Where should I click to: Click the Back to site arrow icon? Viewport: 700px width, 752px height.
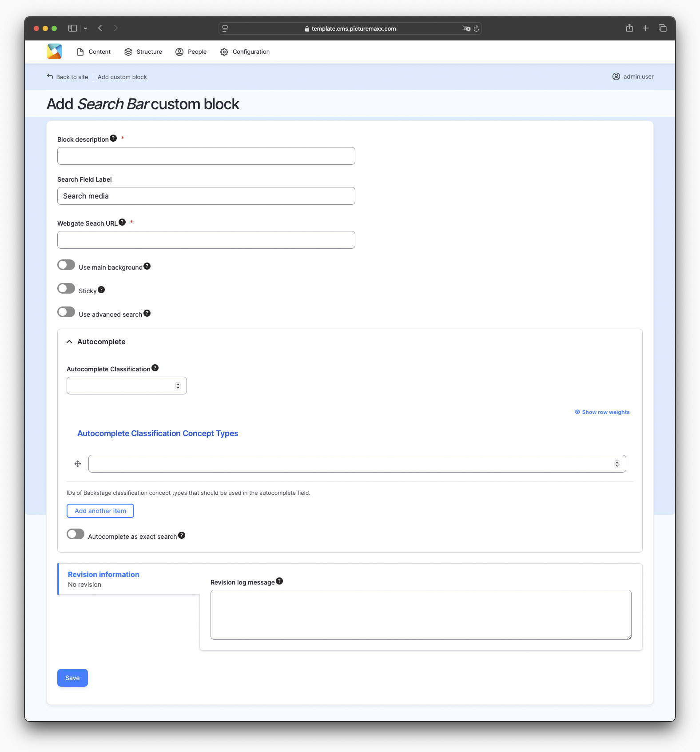tap(50, 76)
